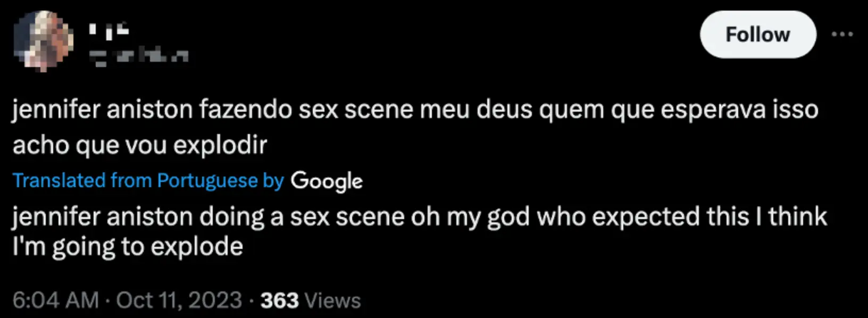The height and width of the screenshot is (318, 868).
Task: Click the original tweet line with "fazendo"
Action: point(415,110)
